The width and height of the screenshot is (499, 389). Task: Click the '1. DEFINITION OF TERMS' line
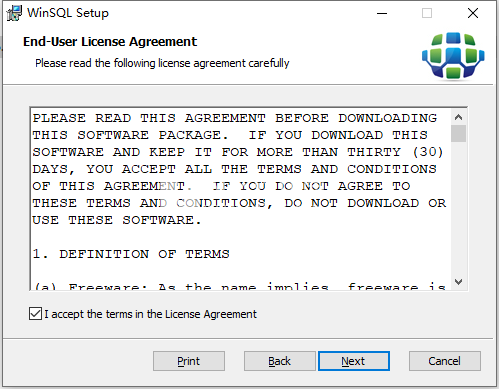pyautogui.click(x=131, y=254)
